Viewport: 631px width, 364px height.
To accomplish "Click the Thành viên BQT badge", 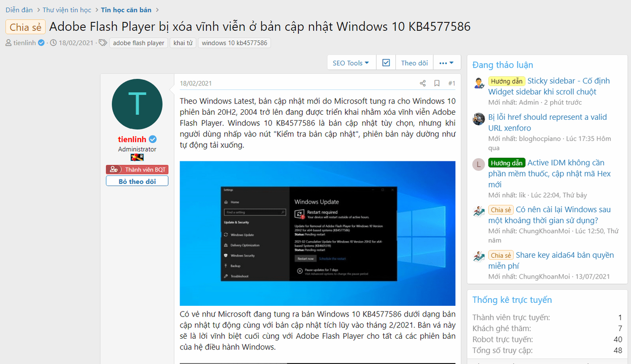I will (137, 170).
